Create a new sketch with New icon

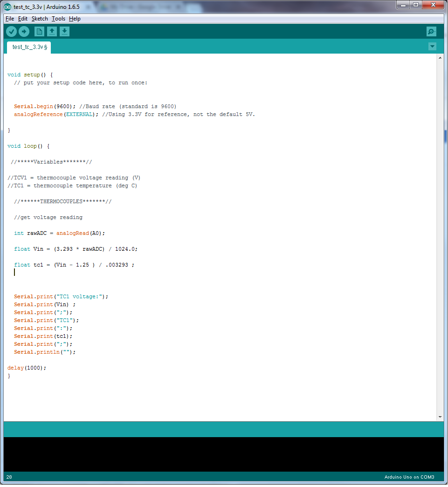coord(39,31)
